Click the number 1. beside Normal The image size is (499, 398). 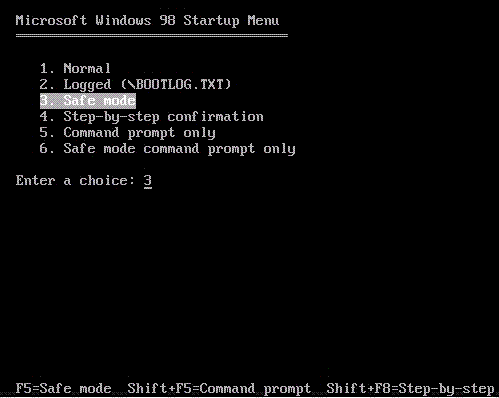[x=47, y=69]
